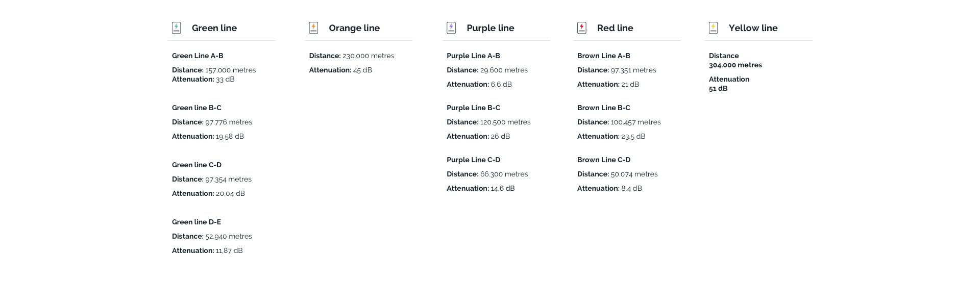The width and height of the screenshot is (980, 281).
Task: Click Green line B-C section title
Action: [197, 108]
